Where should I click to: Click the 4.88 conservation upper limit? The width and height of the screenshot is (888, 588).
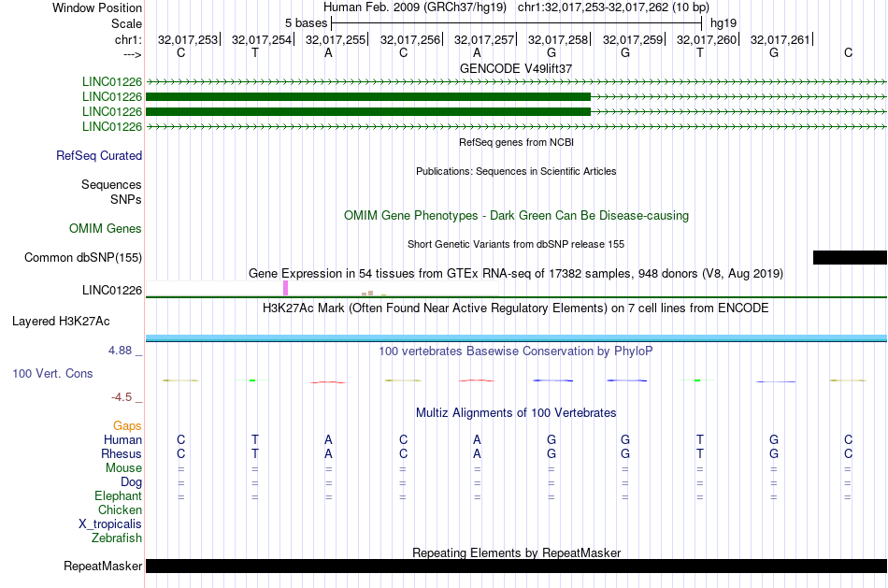click(120, 351)
